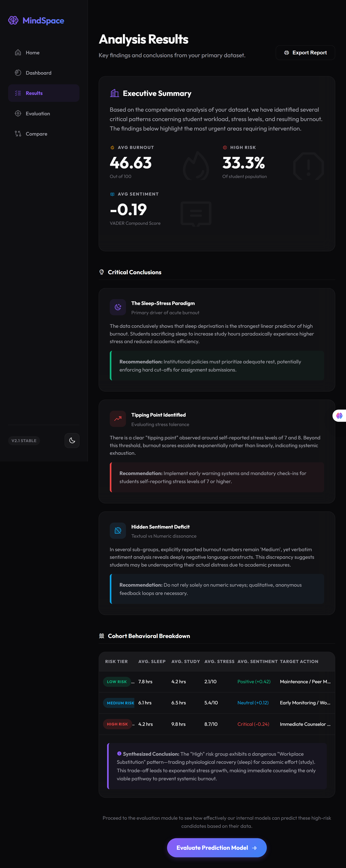Open the floating brain assistant widget
The height and width of the screenshot is (868, 346).
(339, 415)
